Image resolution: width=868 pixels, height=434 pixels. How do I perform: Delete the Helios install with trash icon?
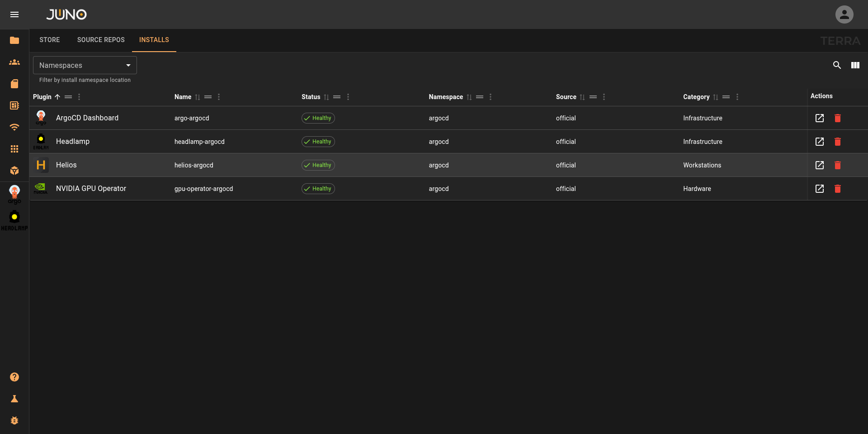[x=837, y=165]
